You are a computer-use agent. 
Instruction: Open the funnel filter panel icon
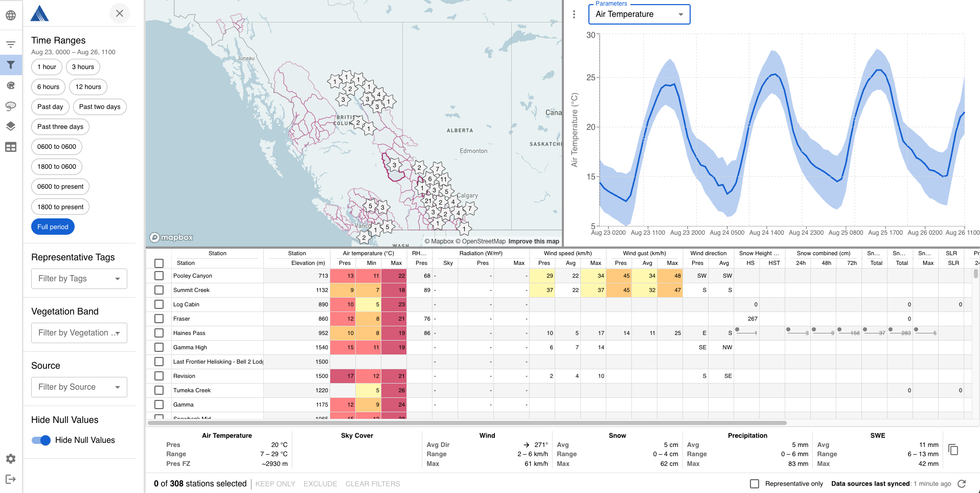(11, 65)
